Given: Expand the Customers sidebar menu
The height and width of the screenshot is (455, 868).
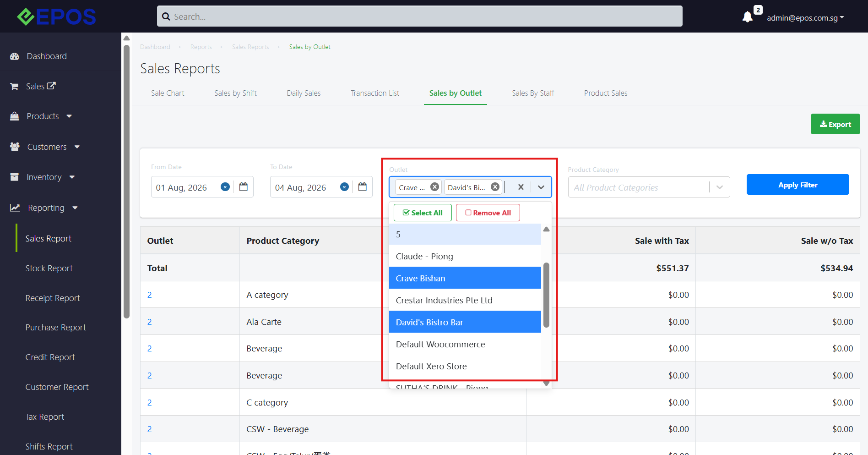Looking at the screenshot, I should 77,147.
